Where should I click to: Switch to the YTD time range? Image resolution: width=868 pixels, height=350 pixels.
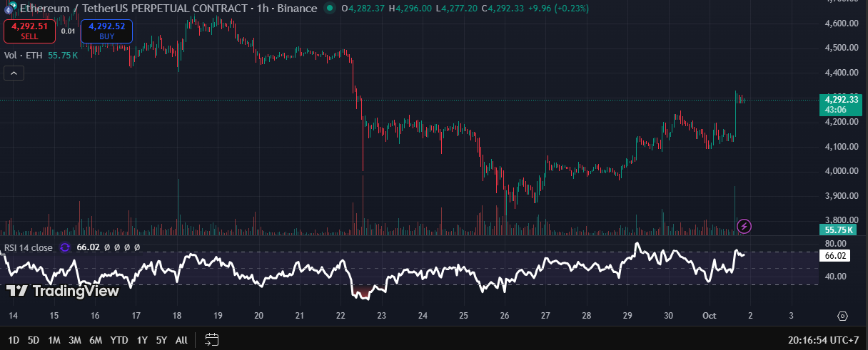click(120, 340)
